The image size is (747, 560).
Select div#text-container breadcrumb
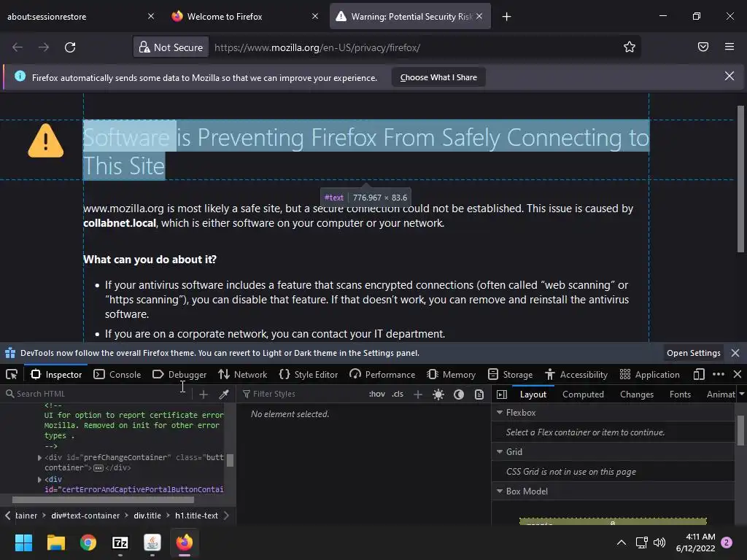[x=85, y=516]
